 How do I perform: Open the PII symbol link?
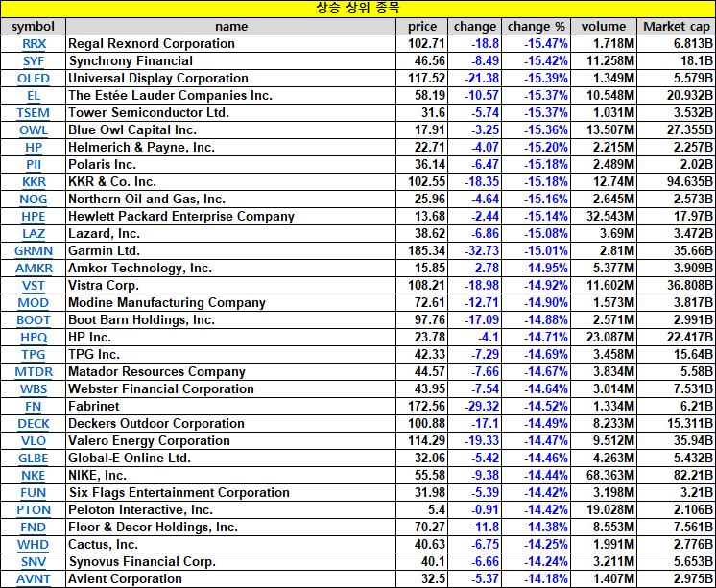click(x=34, y=165)
